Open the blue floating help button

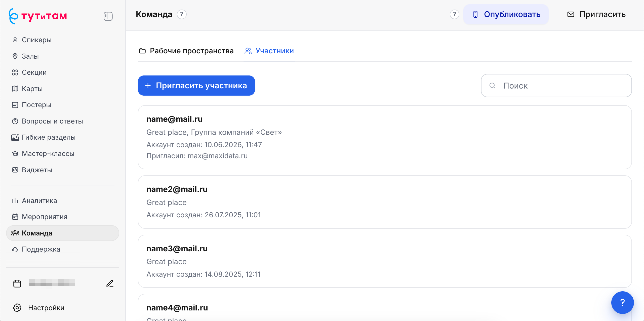[622, 302]
